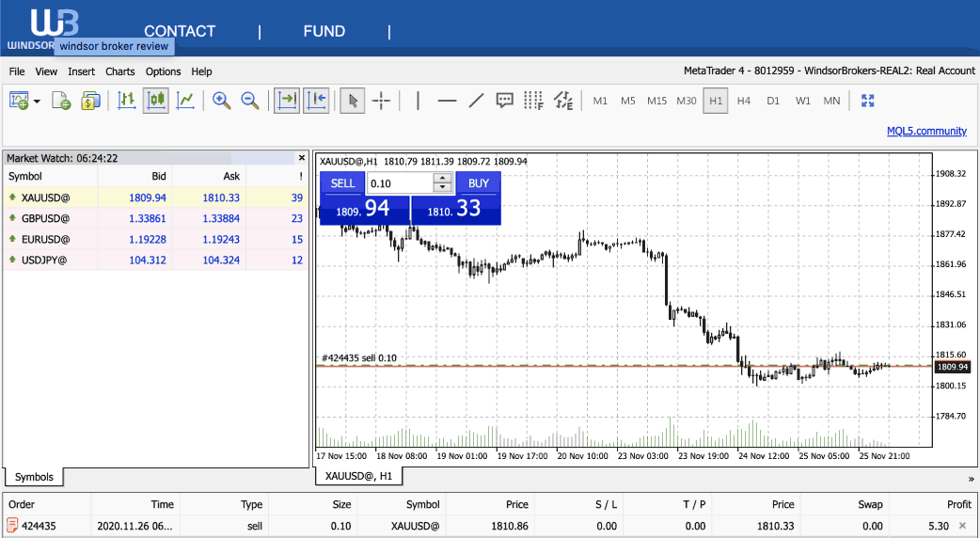
Task: Click the #424435 sell 0.10 order line label
Action: (358, 358)
